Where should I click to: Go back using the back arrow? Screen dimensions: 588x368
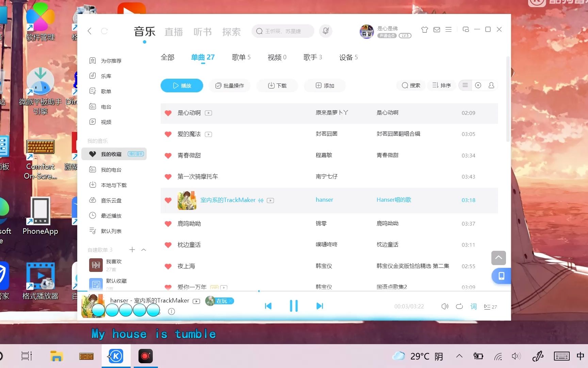(89, 31)
